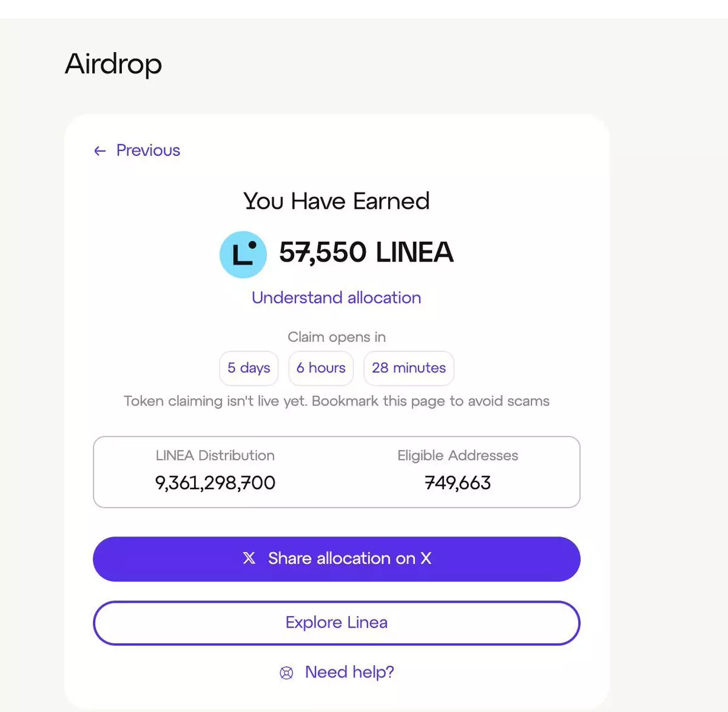Click the LINEA token logo icon

click(243, 254)
